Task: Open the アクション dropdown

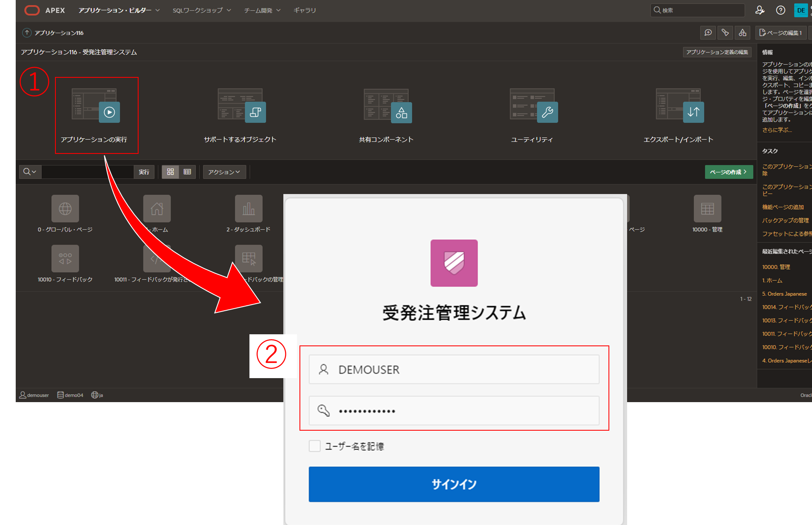Action: 224,172
